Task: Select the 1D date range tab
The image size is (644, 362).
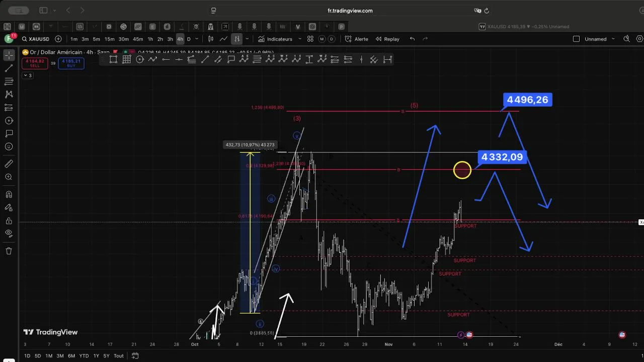Action: [27, 356]
